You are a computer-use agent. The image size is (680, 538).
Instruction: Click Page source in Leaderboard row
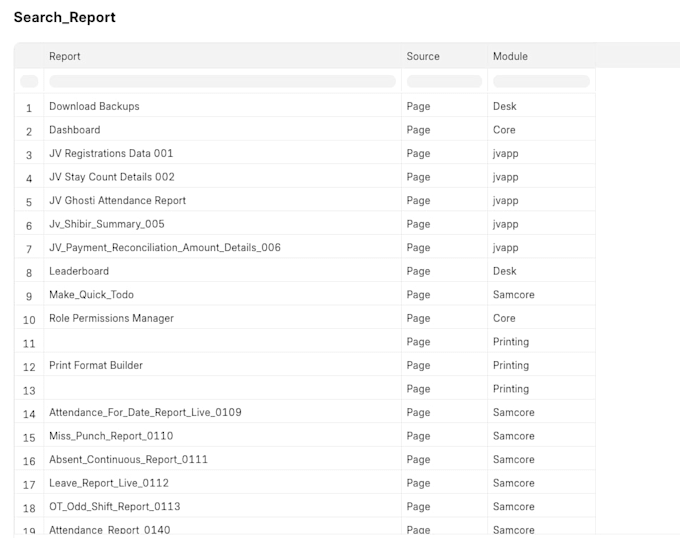(418, 271)
